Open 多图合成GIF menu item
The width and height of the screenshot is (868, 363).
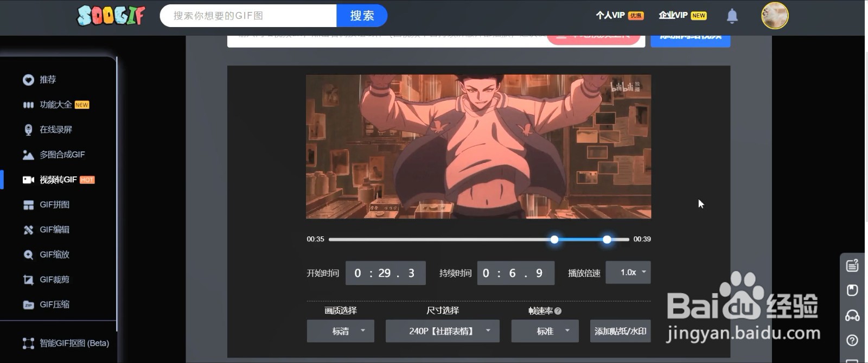coord(62,155)
